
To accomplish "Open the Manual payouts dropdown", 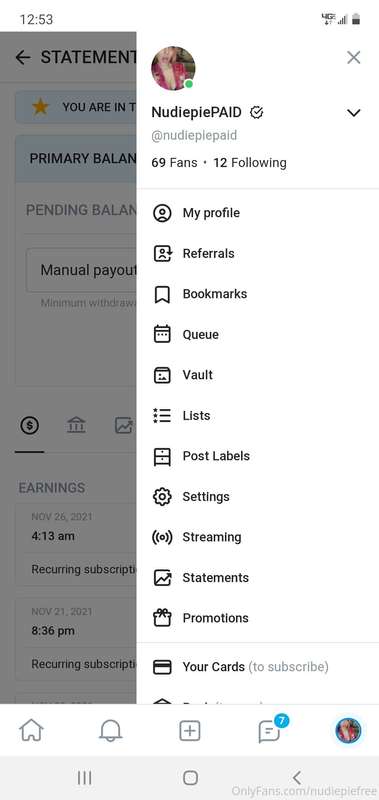I will (82, 270).
